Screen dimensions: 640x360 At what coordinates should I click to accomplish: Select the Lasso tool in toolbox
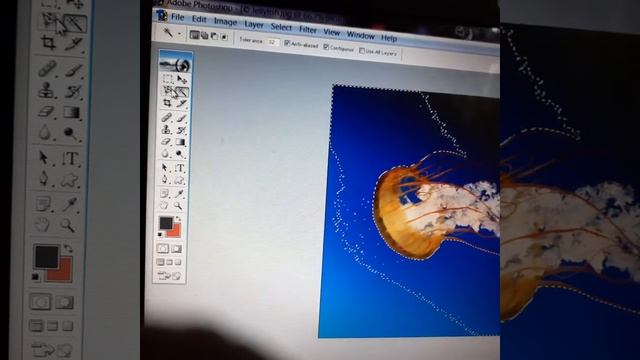[169, 91]
